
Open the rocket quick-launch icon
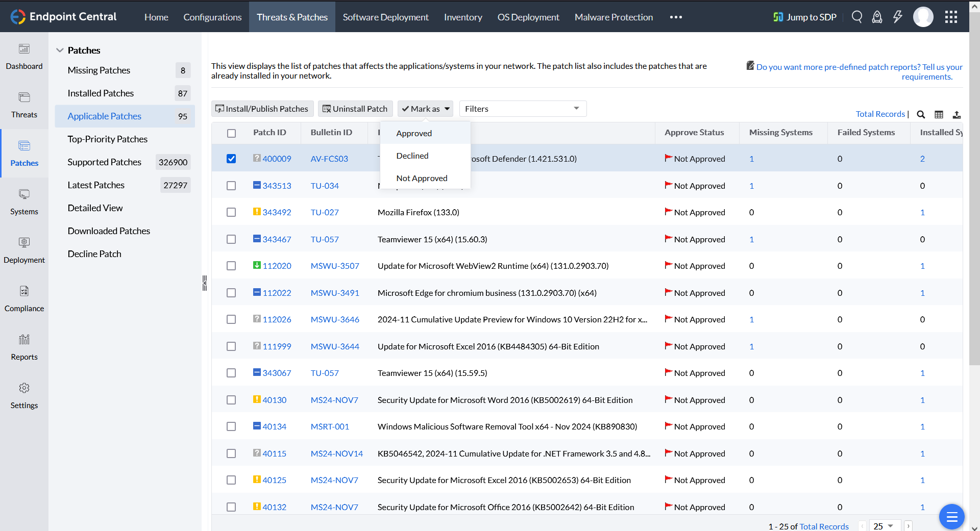pyautogui.click(x=877, y=17)
